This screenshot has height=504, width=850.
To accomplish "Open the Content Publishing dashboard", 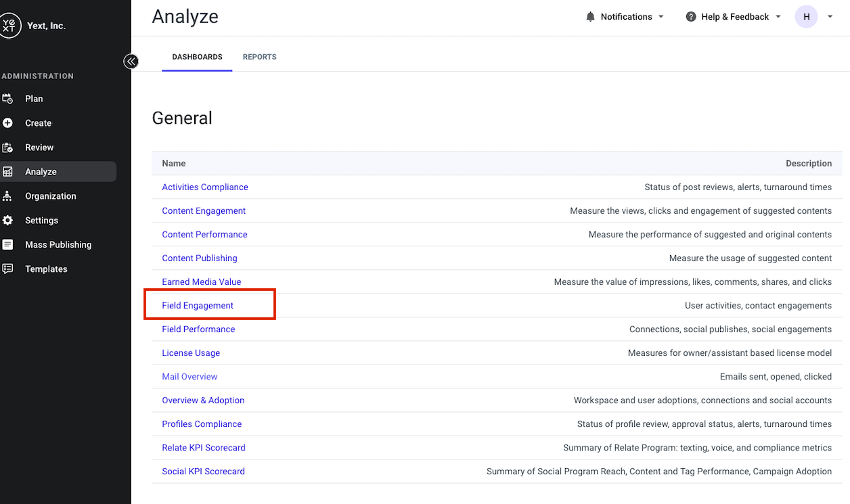I will [200, 258].
